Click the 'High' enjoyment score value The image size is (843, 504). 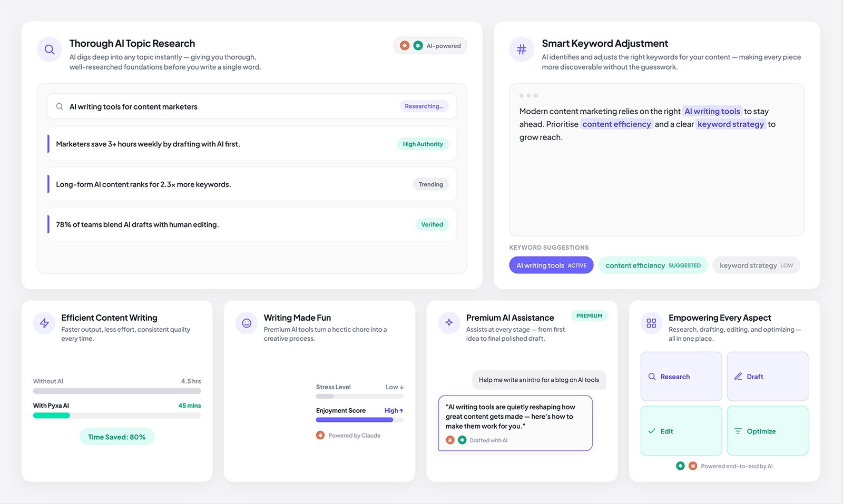(394, 410)
